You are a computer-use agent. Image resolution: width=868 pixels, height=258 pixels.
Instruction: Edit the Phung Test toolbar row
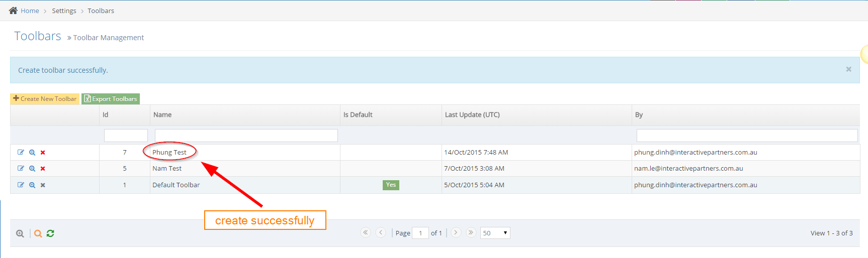pos(21,152)
